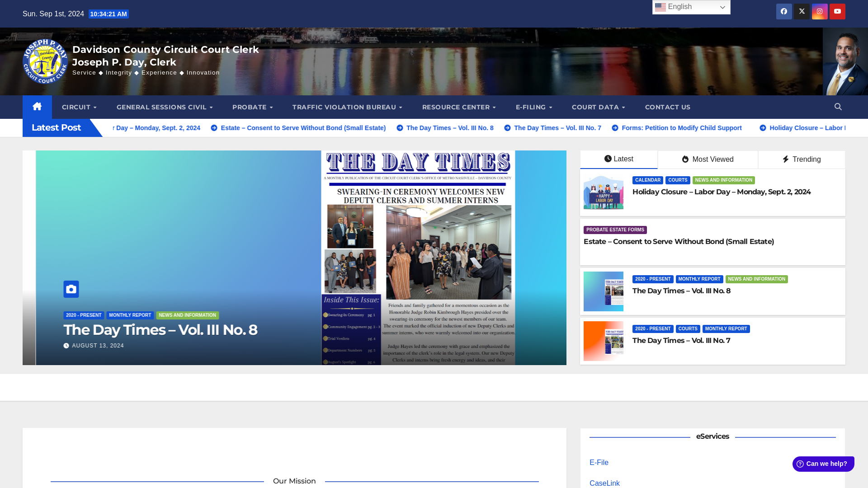The height and width of the screenshot is (488, 868).
Task: Open the search magnifier icon
Action: (838, 107)
